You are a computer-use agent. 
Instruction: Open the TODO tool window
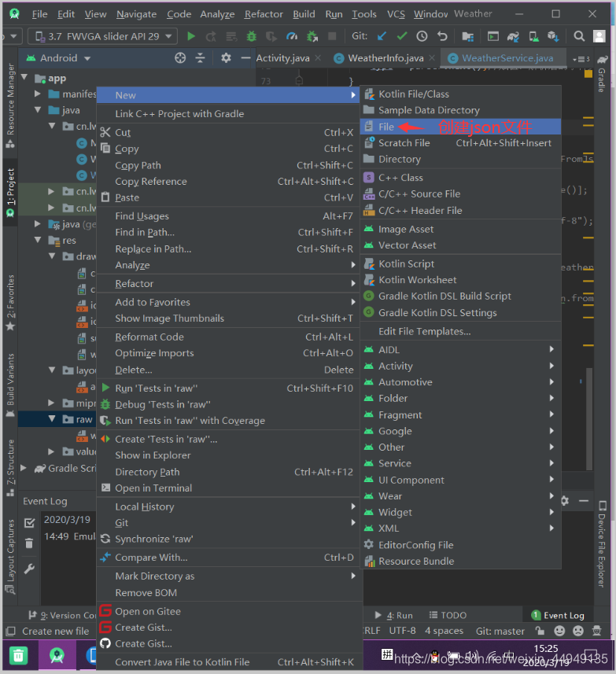pyautogui.click(x=448, y=615)
